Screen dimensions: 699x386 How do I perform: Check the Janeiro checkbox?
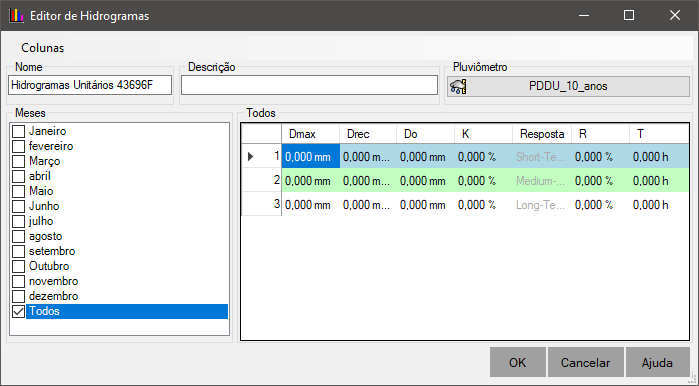[18, 131]
